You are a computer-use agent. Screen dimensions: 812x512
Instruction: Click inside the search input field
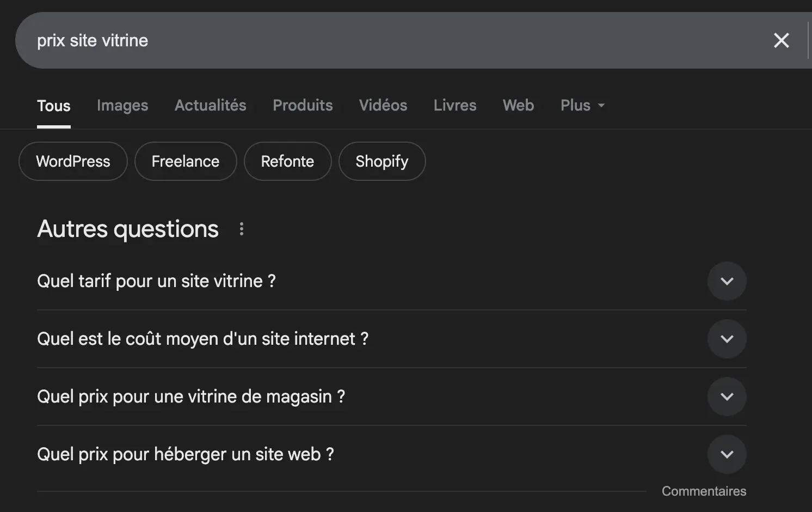coord(327,40)
